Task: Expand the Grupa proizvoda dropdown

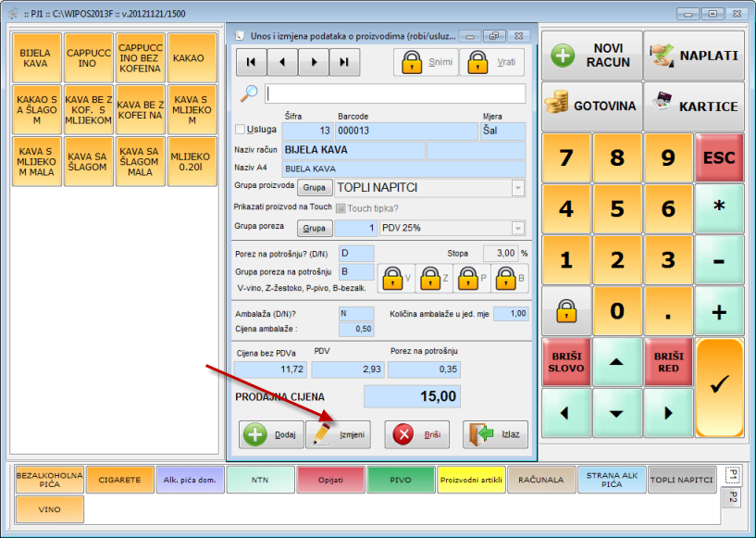Action: pyautogui.click(x=517, y=188)
